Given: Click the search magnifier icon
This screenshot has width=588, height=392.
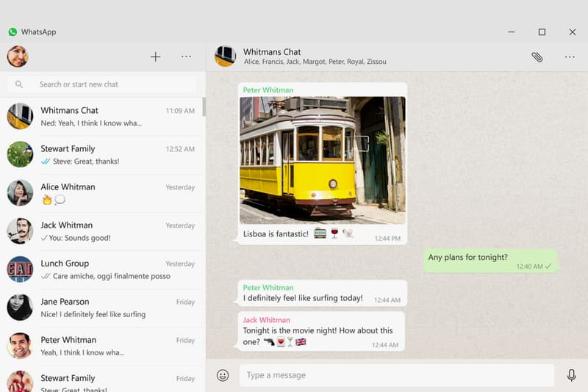Looking at the screenshot, I should point(19,84).
